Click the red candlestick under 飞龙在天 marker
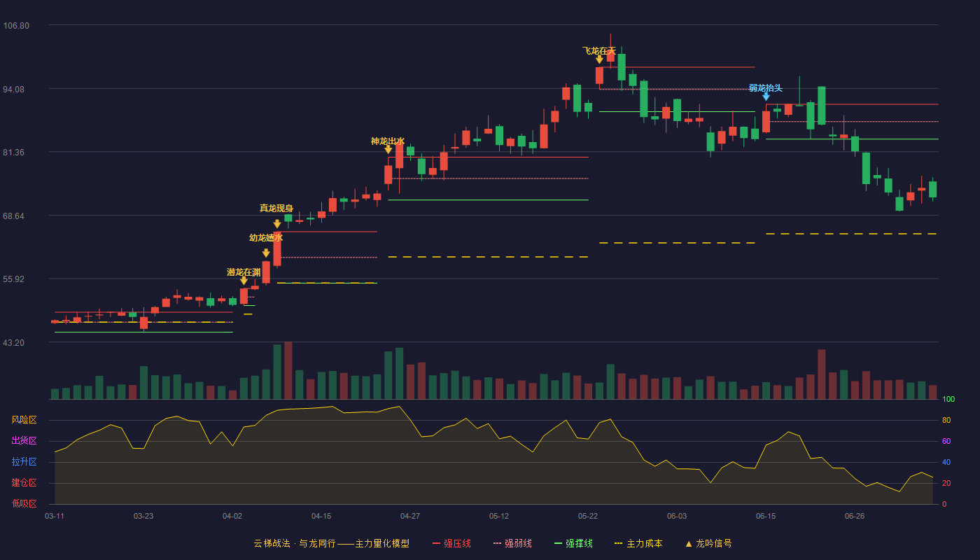Image resolution: width=980 pixels, height=560 pixels. click(599, 76)
